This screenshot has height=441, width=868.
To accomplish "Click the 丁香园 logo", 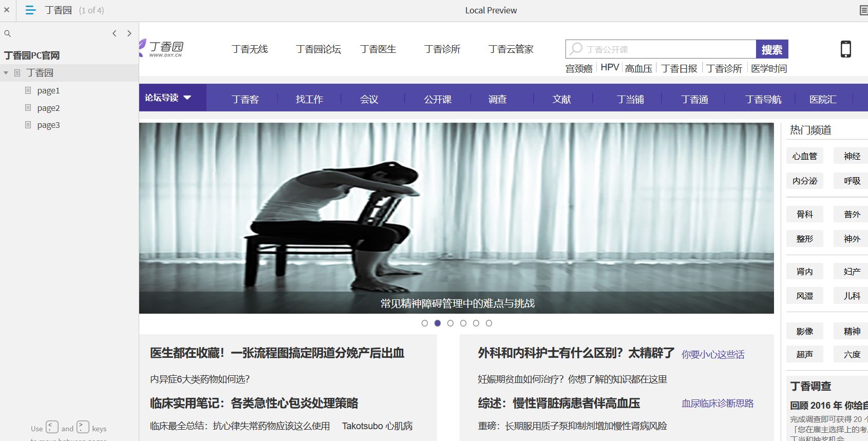I will click(x=161, y=48).
